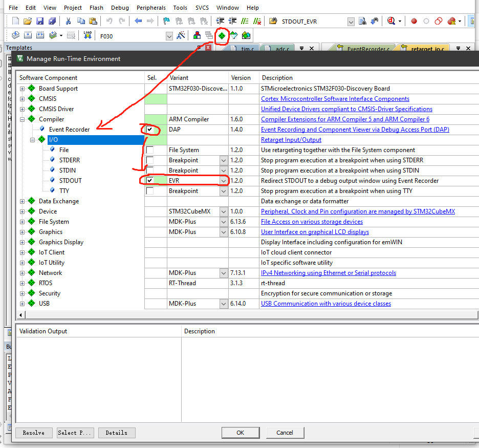This screenshot has width=479, height=448.
Task: Open the Flash menu
Action: coord(96,8)
